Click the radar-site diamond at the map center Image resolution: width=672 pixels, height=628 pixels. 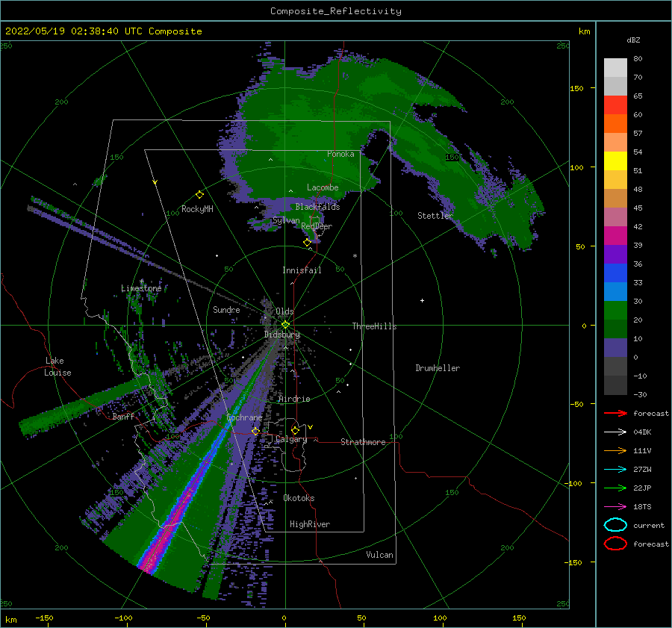pyautogui.click(x=285, y=325)
